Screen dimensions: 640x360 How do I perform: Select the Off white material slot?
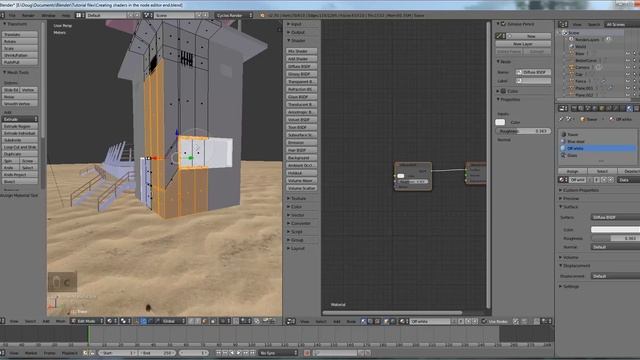click(598, 149)
